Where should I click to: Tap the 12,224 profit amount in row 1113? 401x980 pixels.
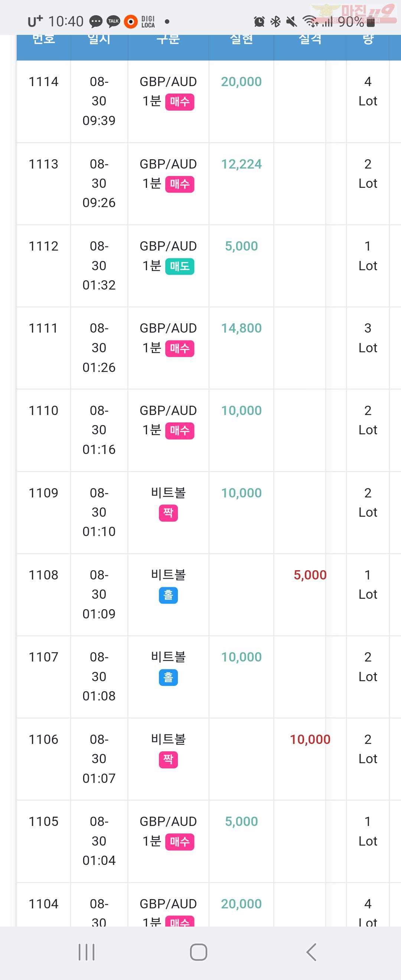241,164
